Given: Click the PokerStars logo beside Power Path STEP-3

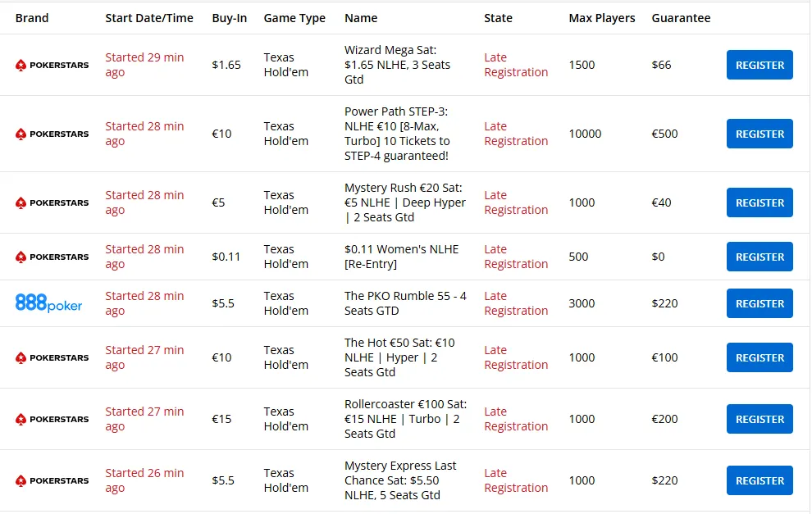Looking at the screenshot, I should [52, 134].
